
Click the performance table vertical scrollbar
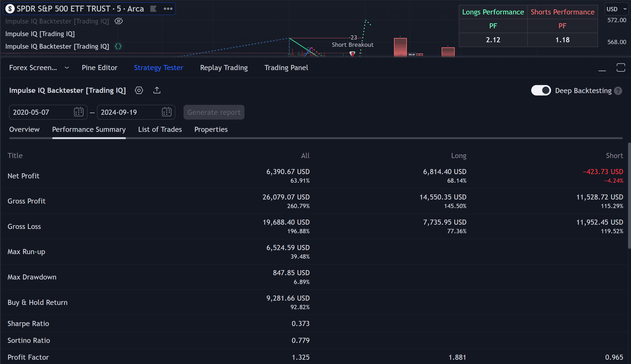point(629,196)
